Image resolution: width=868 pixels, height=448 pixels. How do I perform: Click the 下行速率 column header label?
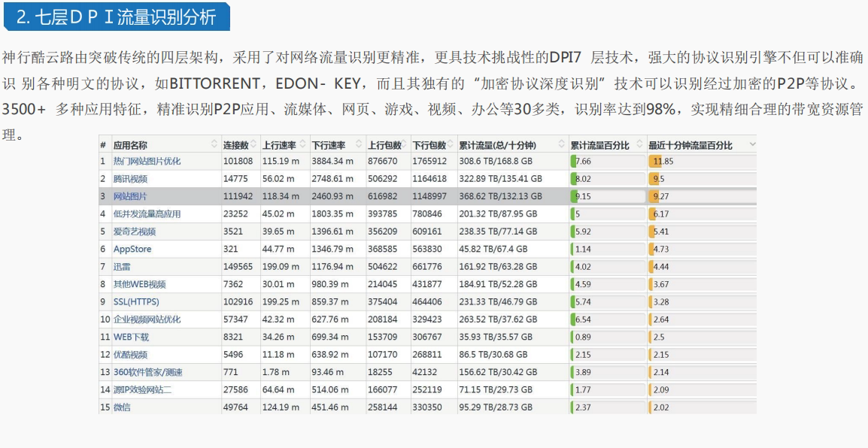329,145
